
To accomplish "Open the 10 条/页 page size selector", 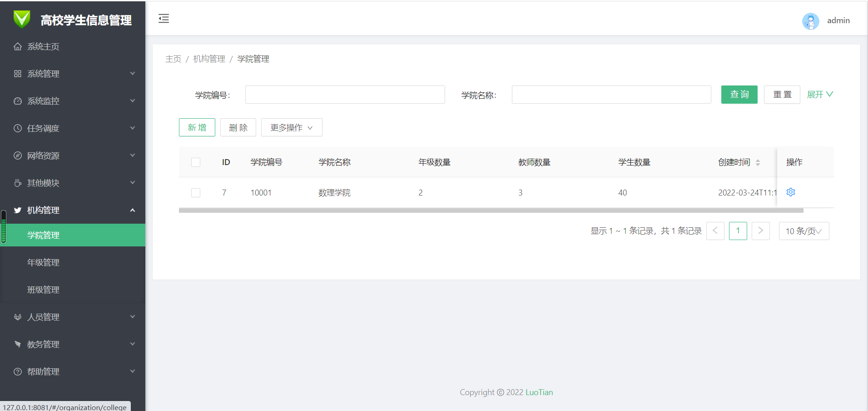I will click(804, 231).
